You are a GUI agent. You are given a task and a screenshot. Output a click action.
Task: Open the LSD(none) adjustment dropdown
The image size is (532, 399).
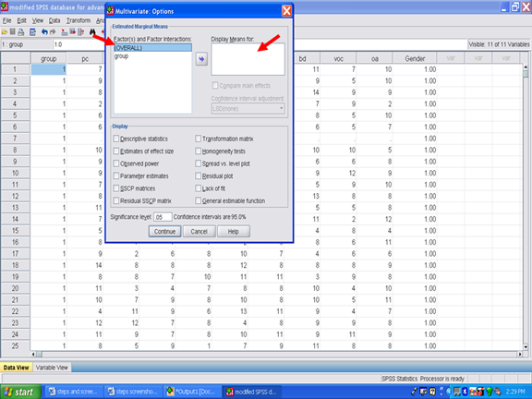[x=248, y=109]
